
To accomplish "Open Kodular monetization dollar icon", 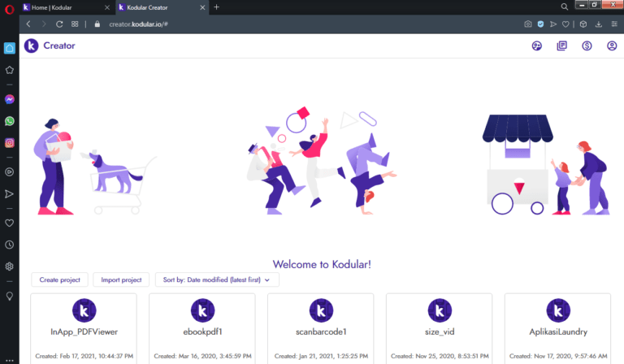I will [587, 46].
